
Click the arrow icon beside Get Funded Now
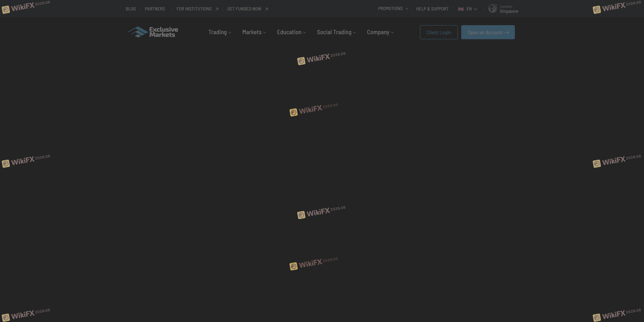pyautogui.click(x=266, y=9)
